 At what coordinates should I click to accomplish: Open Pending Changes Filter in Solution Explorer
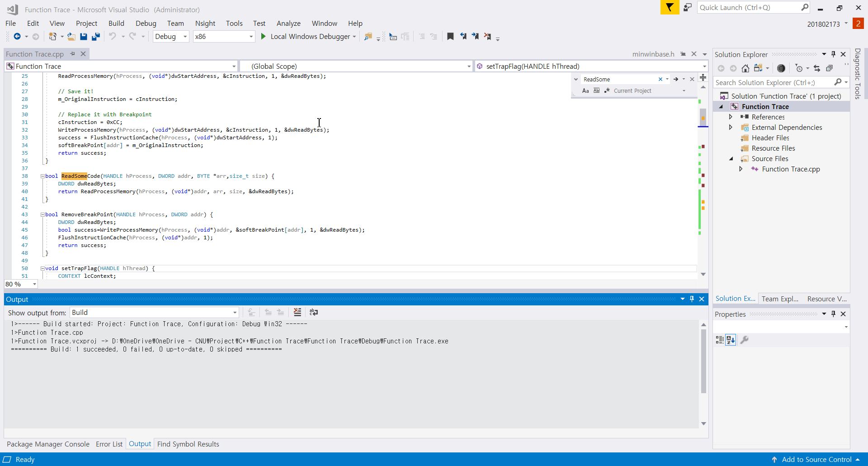(x=799, y=68)
